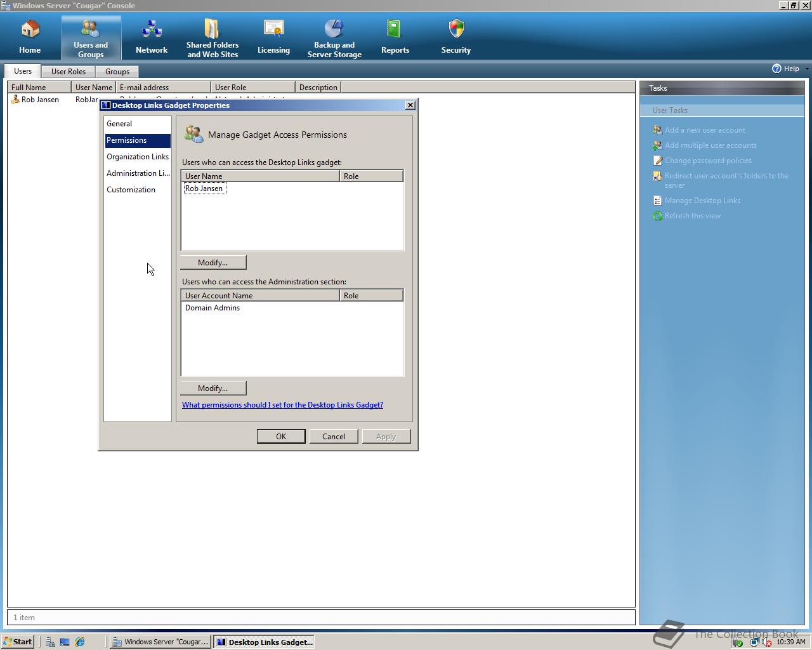Click network connection tray icon
The height and width of the screenshot is (650, 812).
[x=754, y=642]
